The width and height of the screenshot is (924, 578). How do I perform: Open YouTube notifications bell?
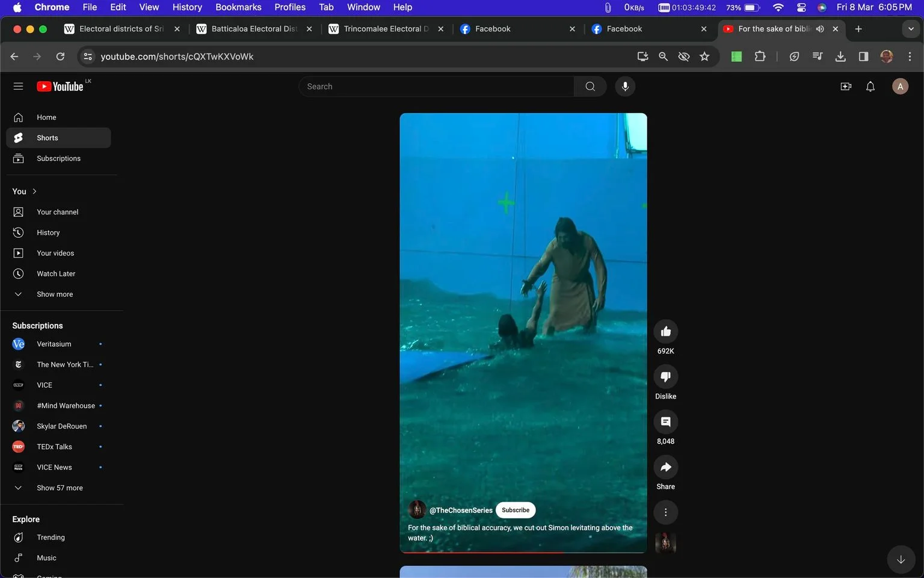pos(870,87)
